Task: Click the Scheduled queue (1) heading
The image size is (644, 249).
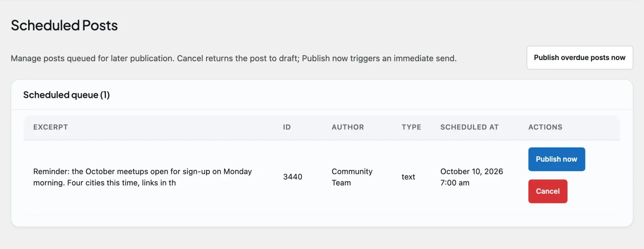Action: (66, 95)
